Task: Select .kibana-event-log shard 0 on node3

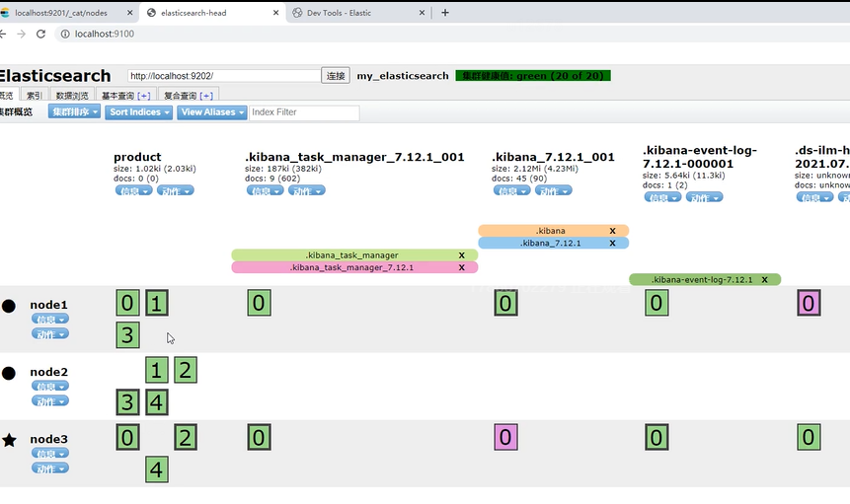Action: pos(657,437)
